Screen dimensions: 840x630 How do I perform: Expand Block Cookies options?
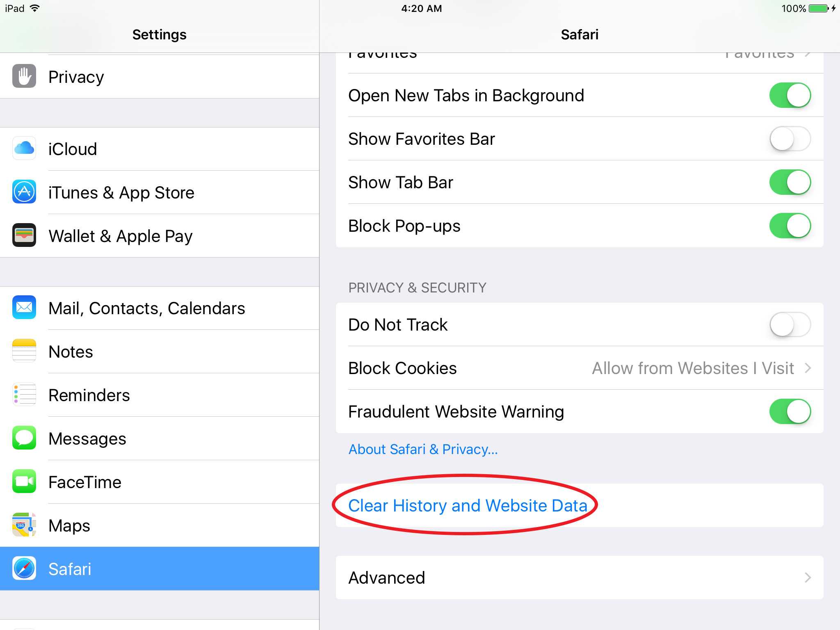tap(813, 369)
